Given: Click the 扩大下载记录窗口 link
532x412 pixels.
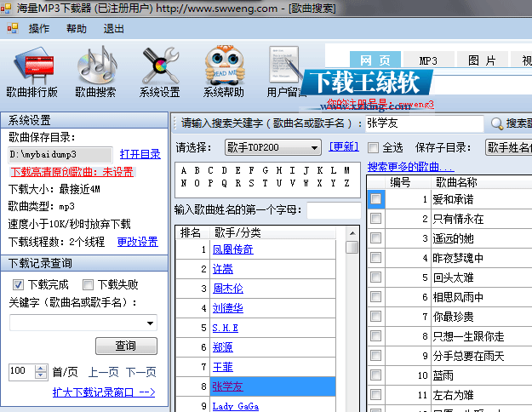Looking at the screenshot, I should (x=104, y=392).
